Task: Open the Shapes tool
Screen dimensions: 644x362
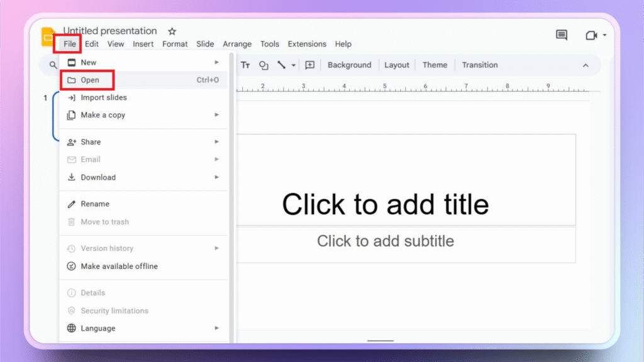Action: pos(264,65)
